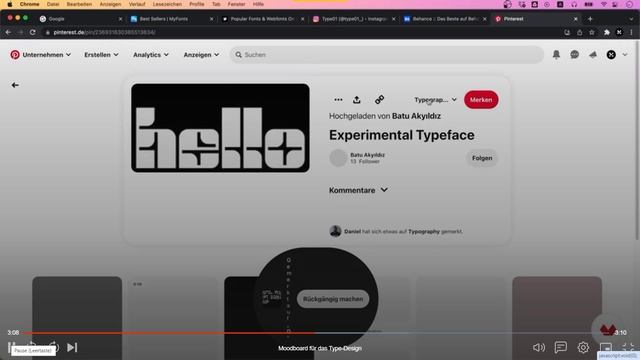Click the red Merken button

[x=481, y=100]
